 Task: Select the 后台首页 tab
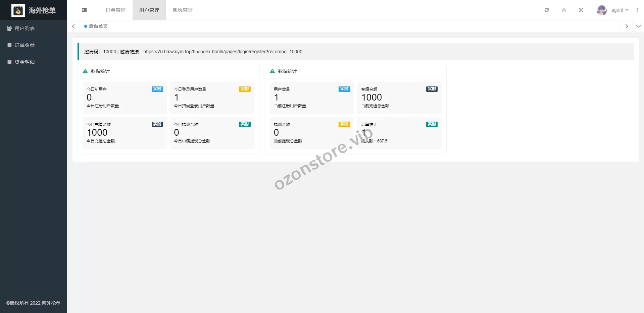pos(96,26)
